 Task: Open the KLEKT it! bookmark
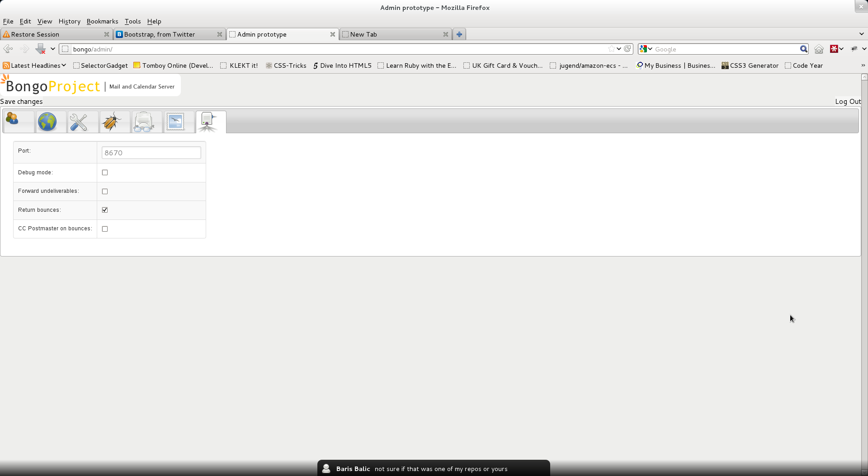(239, 65)
